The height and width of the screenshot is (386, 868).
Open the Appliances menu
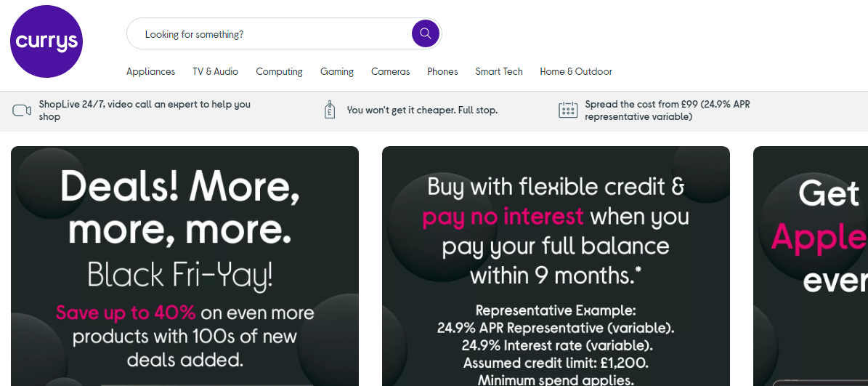click(x=150, y=71)
